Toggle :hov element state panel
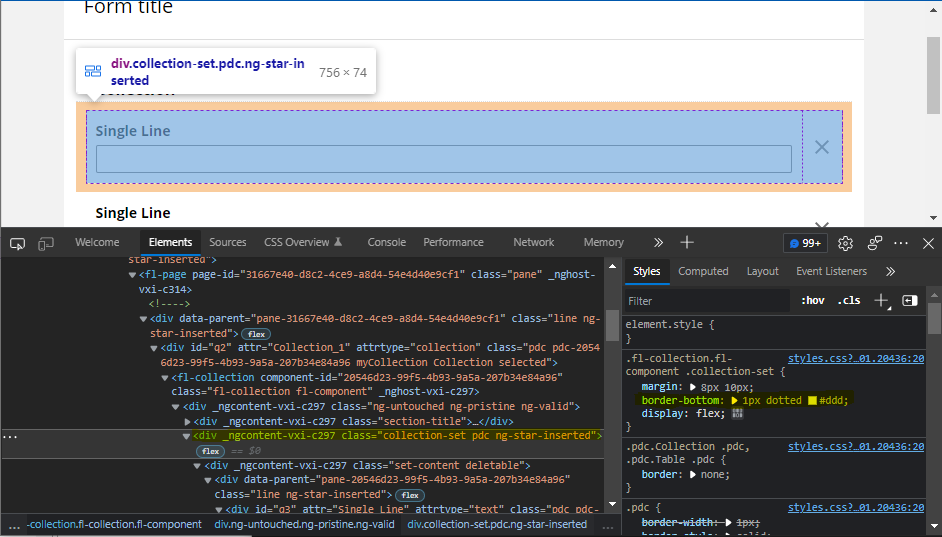This screenshot has height=537, width=942. (x=813, y=301)
